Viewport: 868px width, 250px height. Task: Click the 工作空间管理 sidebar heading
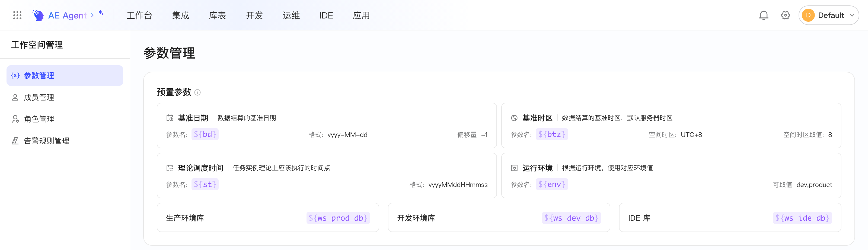(37, 45)
